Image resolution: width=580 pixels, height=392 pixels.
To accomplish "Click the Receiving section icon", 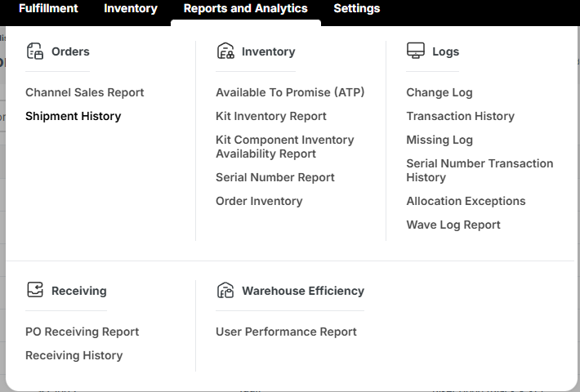I will 34,291.
